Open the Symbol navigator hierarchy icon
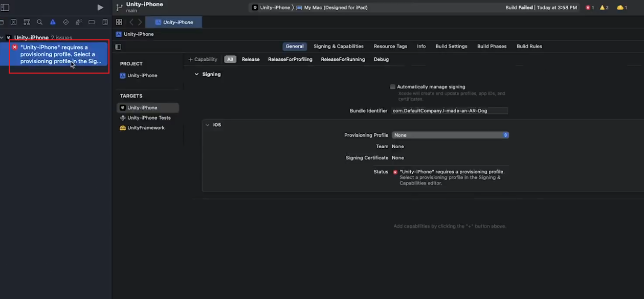Image resolution: width=644 pixels, height=299 pixels. pyautogui.click(x=27, y=22)
